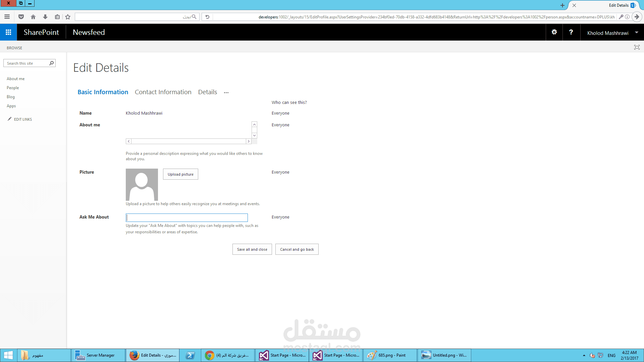This screenshot has height=362, width=644.
Task: Expand more profile sections with the ellipsis
Action: [226, 93]
